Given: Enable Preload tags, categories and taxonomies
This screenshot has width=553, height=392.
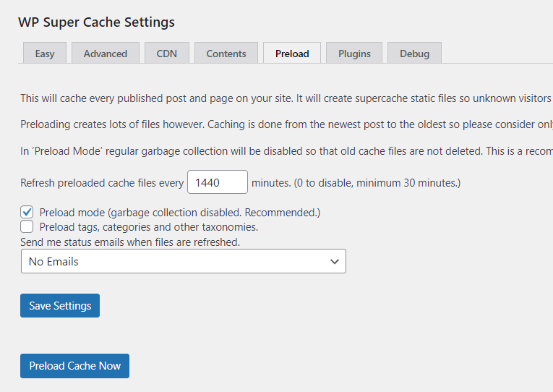Looking at the screenshot, I should point(27,226).
